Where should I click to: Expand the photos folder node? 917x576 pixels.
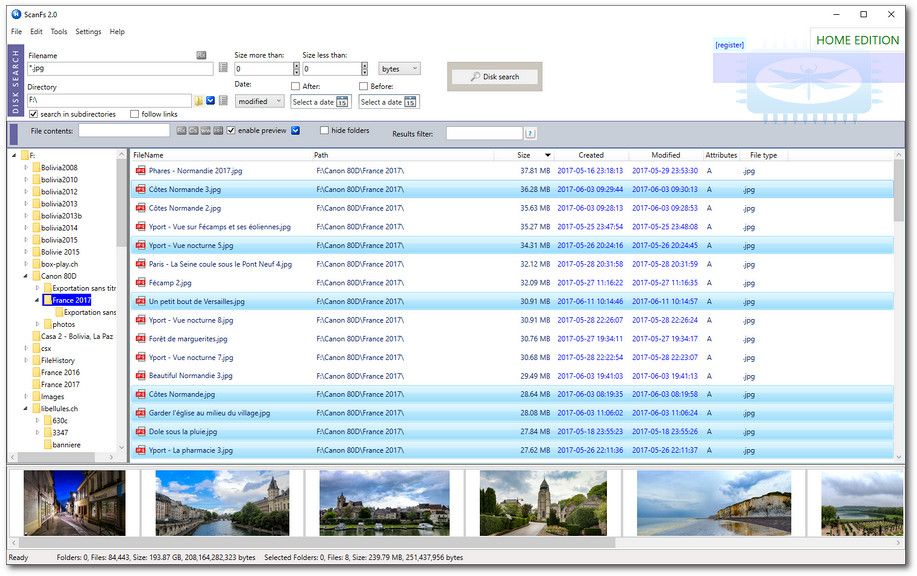(37, 324)
